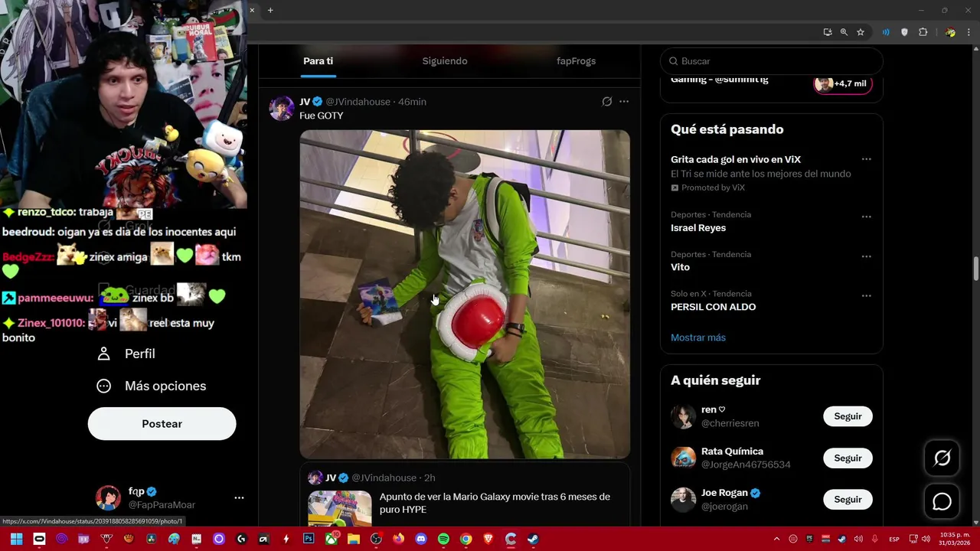Open the Extensions puzzle icon
The width and height of the screenshot is (980, 551).
923,32
